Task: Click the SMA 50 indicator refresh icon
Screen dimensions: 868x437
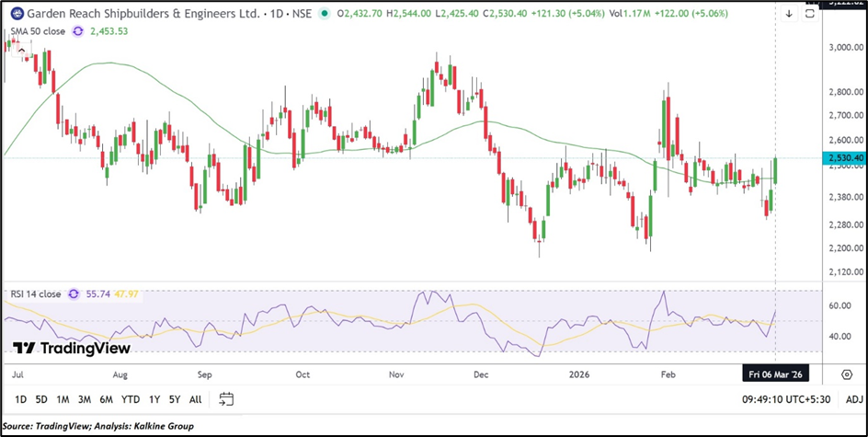Action: (x=78, y=30)
